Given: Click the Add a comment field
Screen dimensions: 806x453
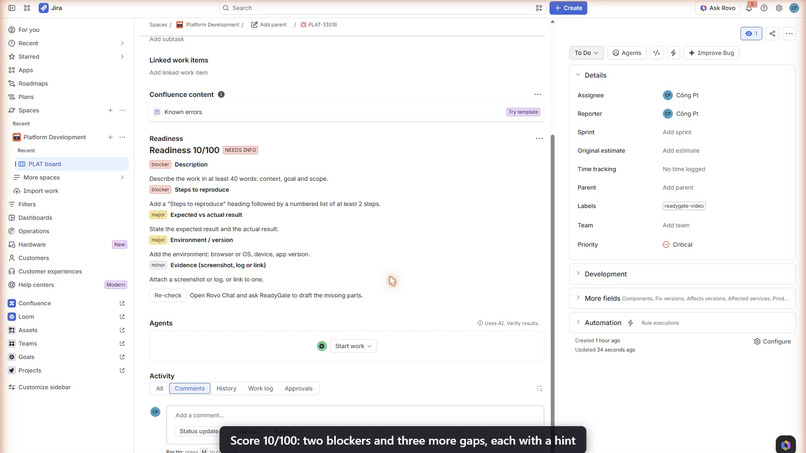Looking at the screenshot, I should pyautogui.click(x=355, y=415).
